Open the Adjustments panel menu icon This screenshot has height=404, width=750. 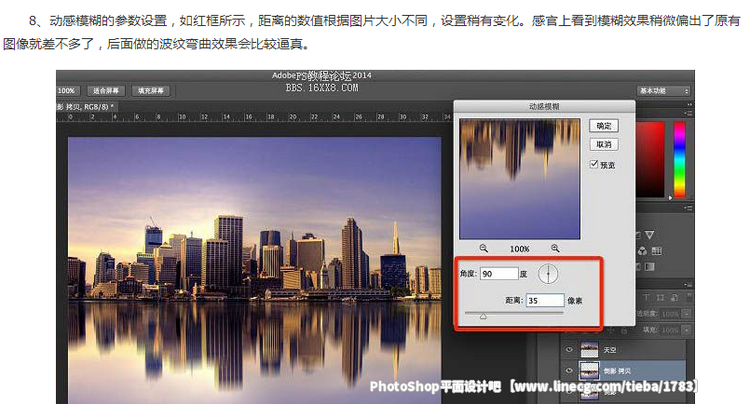[689, 208]
